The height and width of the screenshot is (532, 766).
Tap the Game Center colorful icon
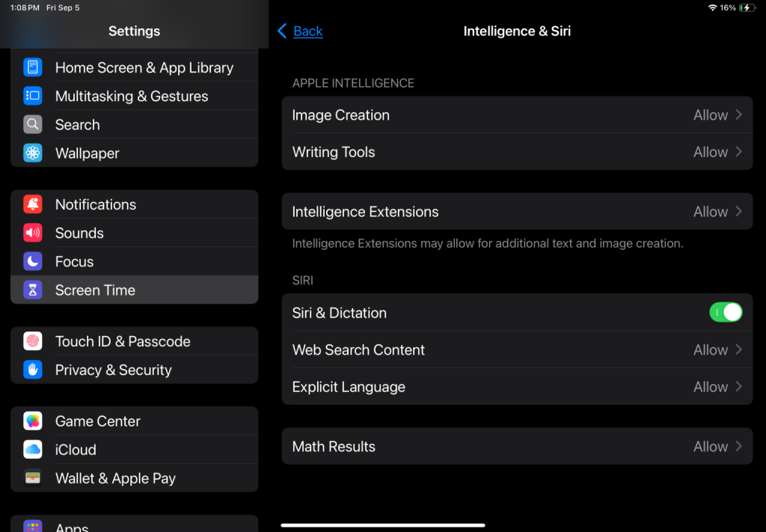coord(32,421)
